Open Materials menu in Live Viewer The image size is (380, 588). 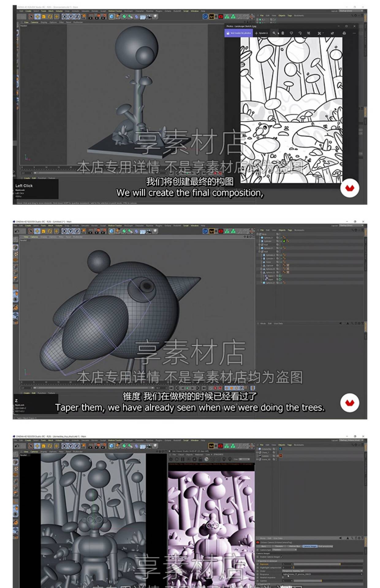point(199,454)
